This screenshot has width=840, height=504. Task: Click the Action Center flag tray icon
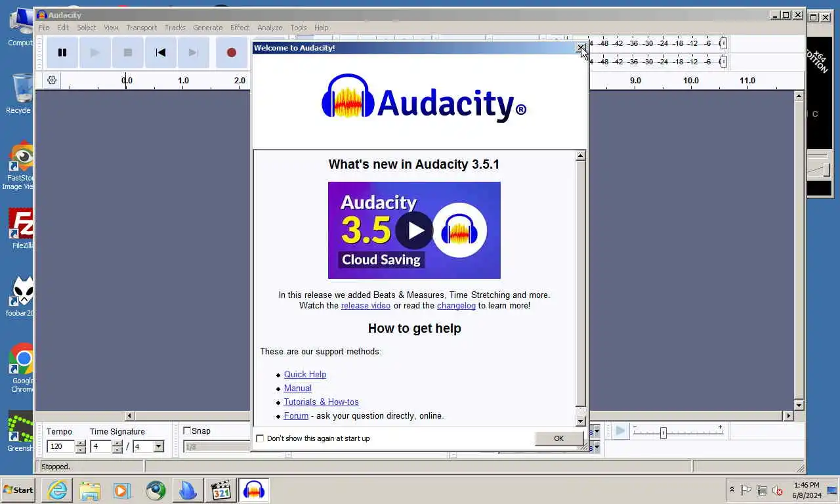coord(746,490)
